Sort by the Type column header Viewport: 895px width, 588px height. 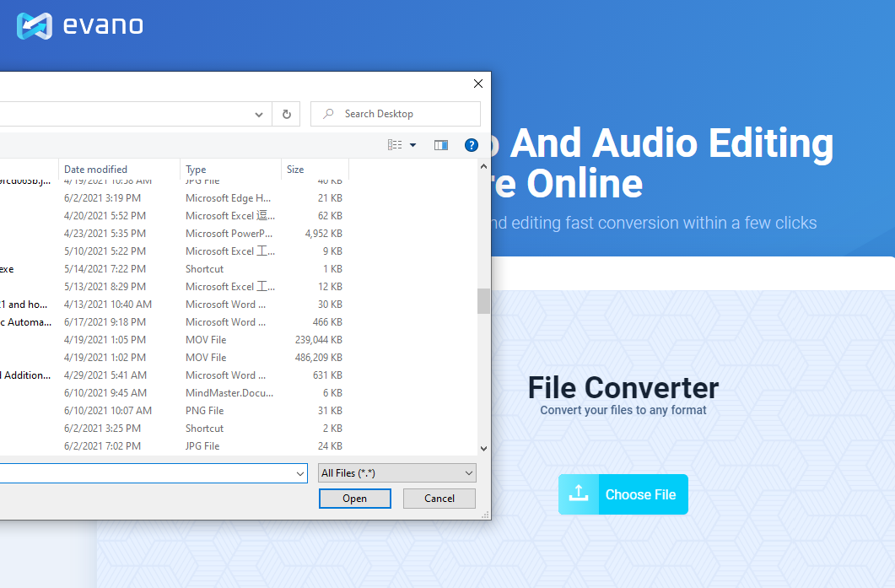(x=196, y=170)
